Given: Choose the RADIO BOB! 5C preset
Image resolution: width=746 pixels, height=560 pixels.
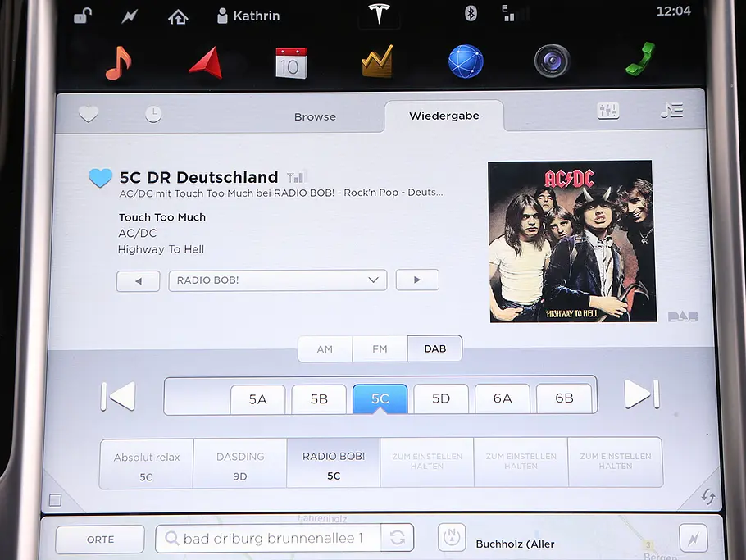Looking at the screenshot, I should click(334, 463).
